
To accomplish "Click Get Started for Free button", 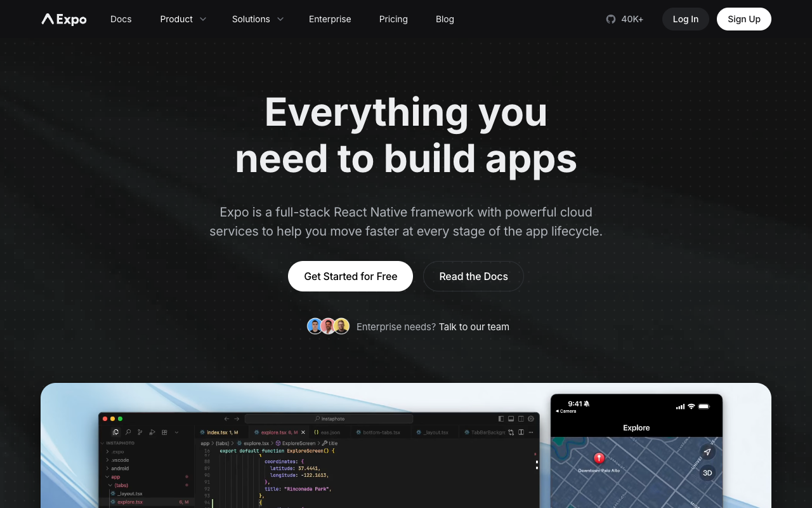I will (x=350, y=276).
